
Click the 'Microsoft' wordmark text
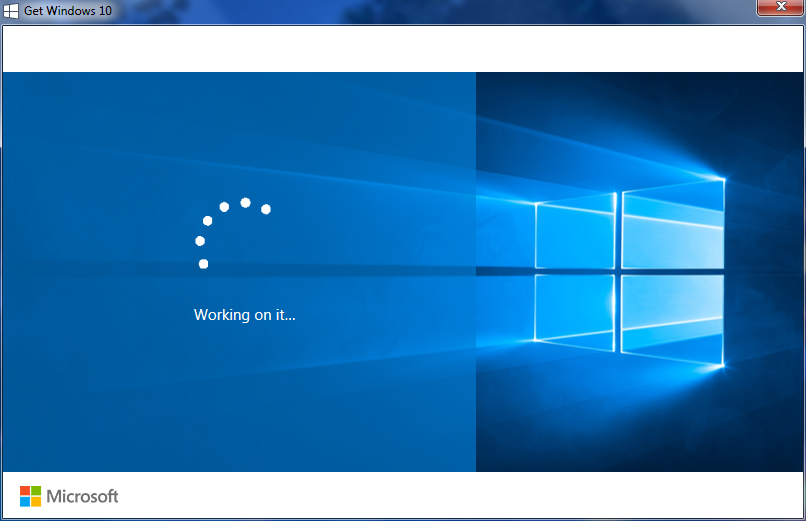82,496
